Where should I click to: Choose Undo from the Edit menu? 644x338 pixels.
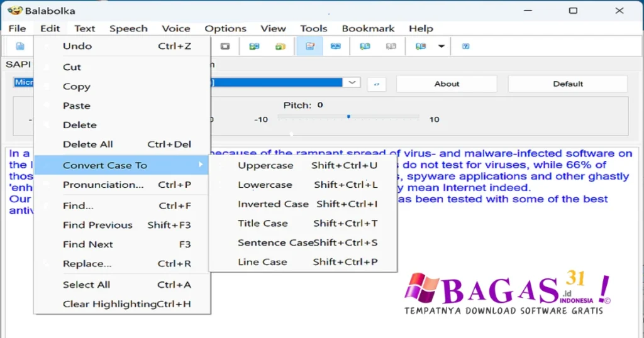121,46
